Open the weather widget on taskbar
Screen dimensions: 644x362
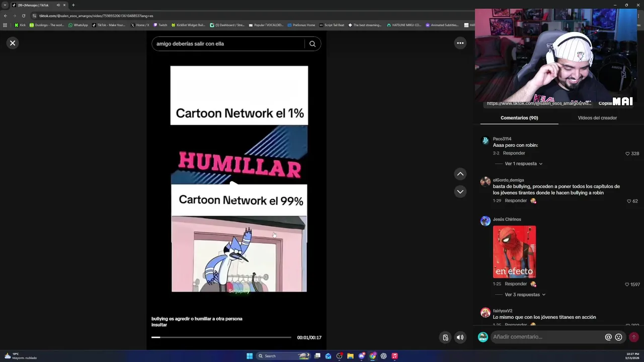click(x=20, y=356)
